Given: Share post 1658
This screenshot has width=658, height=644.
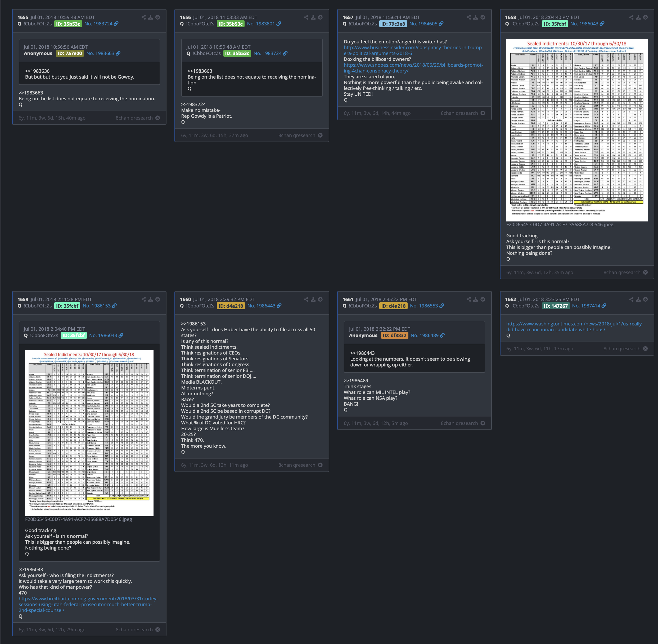Looking at the screenshot, I should (631, 17).
